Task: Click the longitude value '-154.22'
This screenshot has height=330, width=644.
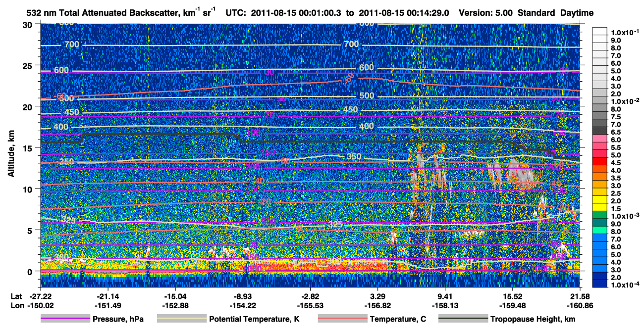Action: click(243, 305)
